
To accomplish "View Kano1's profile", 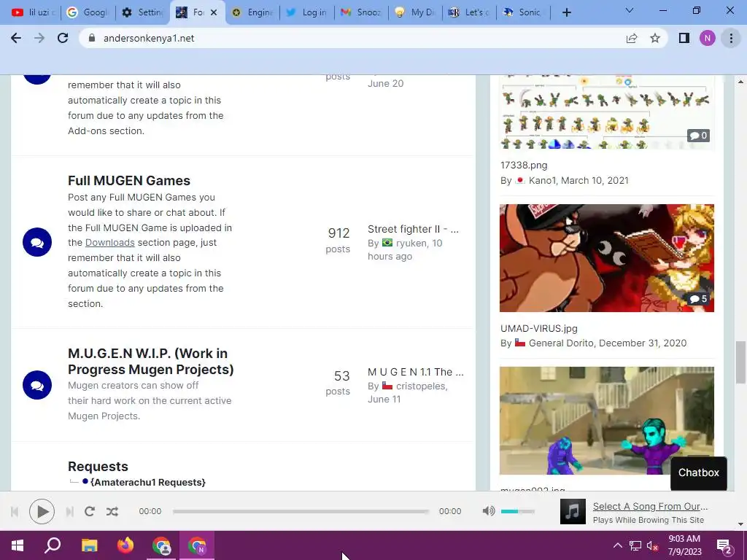I will [x=542, y=181].
